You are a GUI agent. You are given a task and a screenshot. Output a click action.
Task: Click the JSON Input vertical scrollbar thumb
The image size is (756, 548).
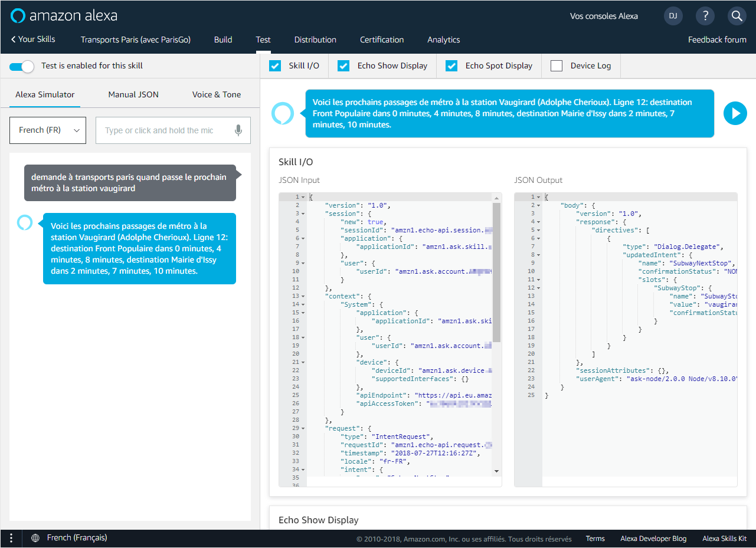[496, 273]
